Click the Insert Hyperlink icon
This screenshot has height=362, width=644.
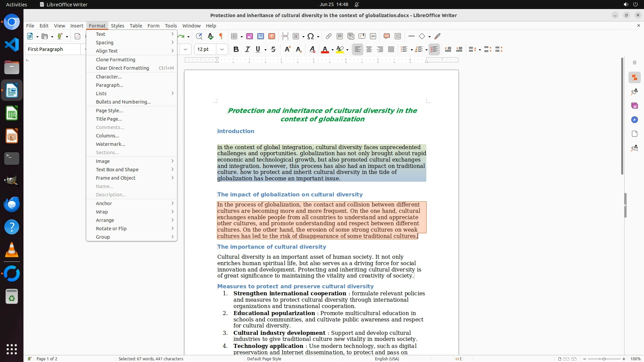[x=329, y=36]
